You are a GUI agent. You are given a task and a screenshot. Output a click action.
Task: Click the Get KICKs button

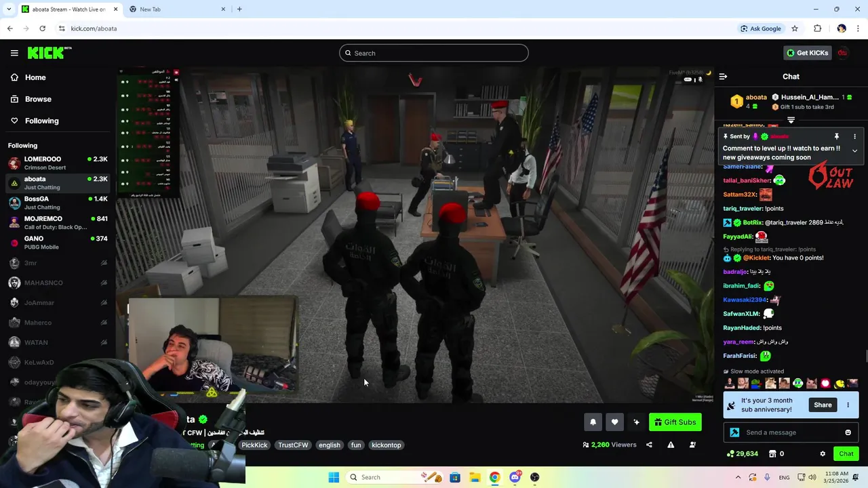click(x=807, y=53)
